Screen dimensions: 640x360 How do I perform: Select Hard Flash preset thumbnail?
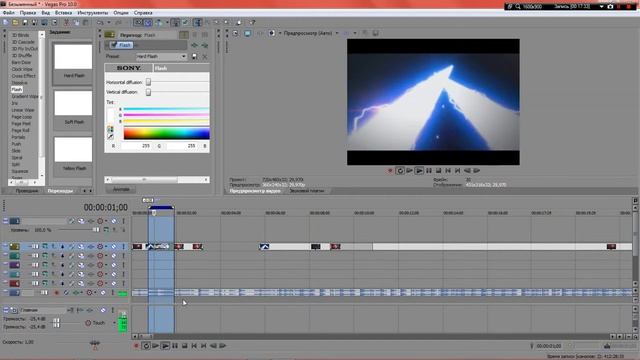click(x=73, y=56)
